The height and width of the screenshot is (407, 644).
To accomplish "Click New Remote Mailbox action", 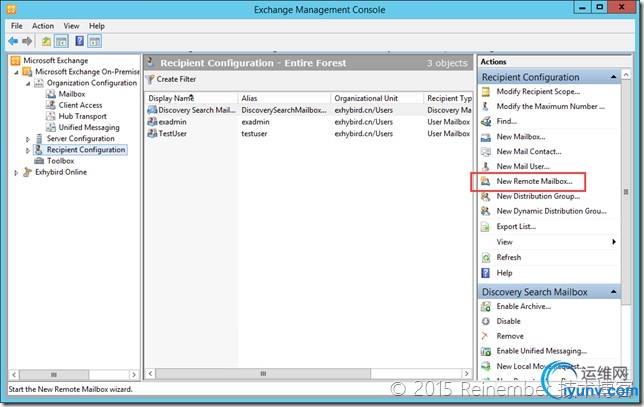I will tap(534, 181).
